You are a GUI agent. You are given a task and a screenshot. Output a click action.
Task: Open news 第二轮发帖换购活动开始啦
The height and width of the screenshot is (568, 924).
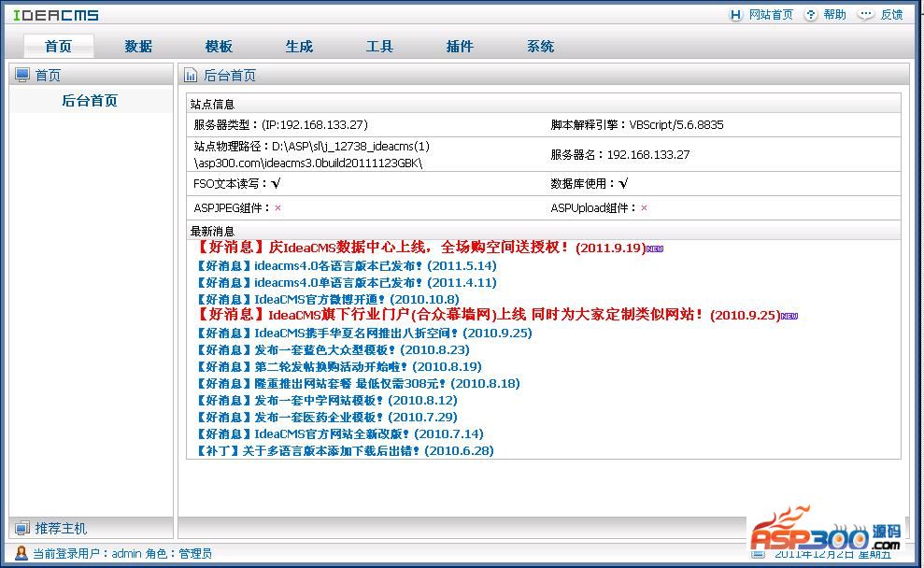[338, 366]
